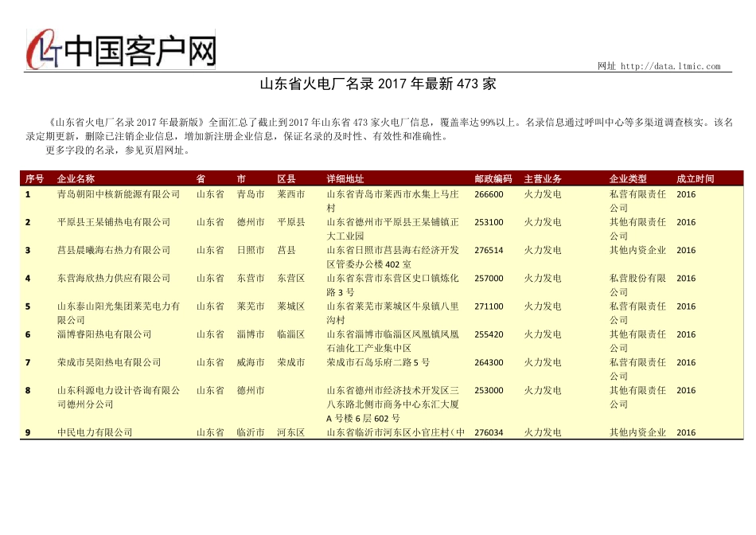Click address starting 山东省青岛市莱西市水集上马庄
The image size is (756, 535).
[392, 201]
